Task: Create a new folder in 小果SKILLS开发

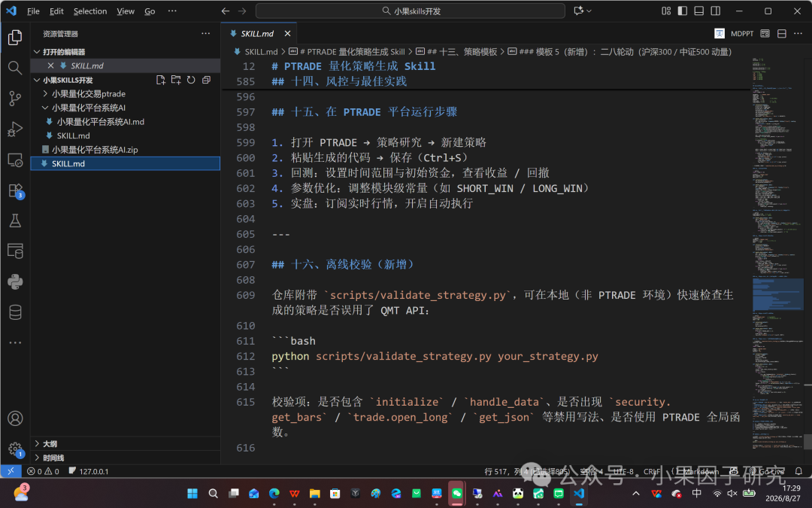Action: [176, 80]
